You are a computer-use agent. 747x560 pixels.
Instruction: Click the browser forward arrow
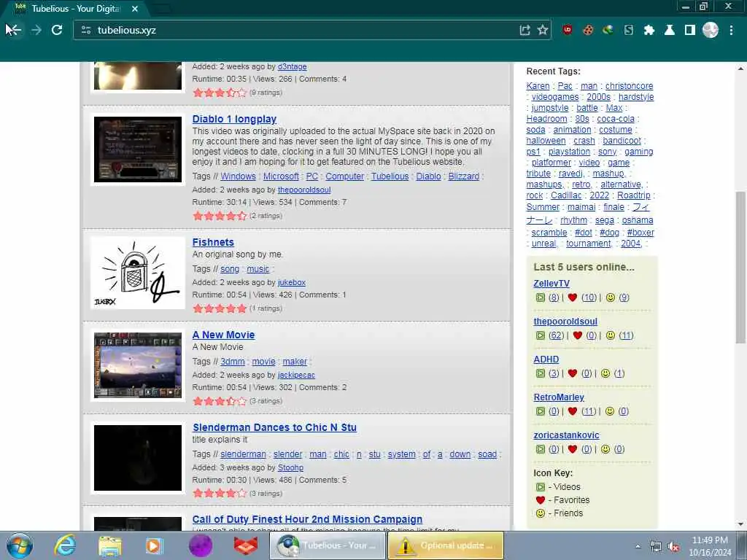coord(36,30)
